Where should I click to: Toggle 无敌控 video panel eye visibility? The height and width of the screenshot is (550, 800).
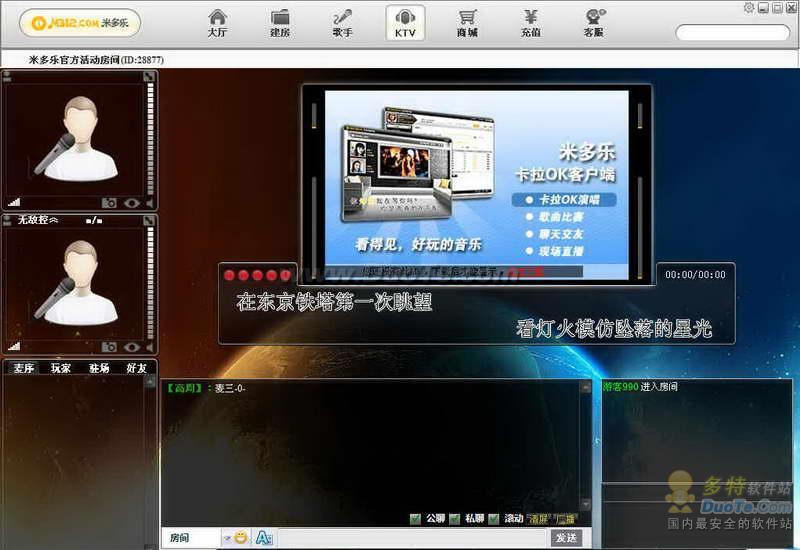[132, 347]
